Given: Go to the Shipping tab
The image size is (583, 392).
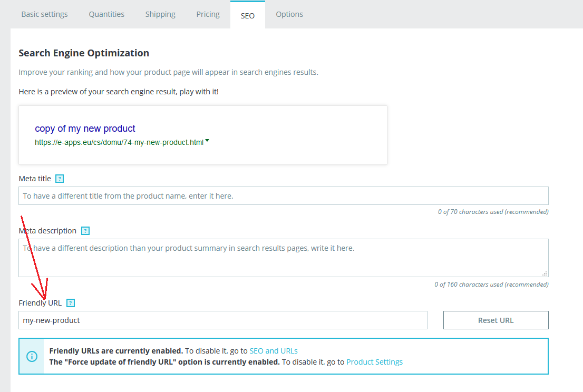Looking at the screenshot, I should tap(160, 14).
